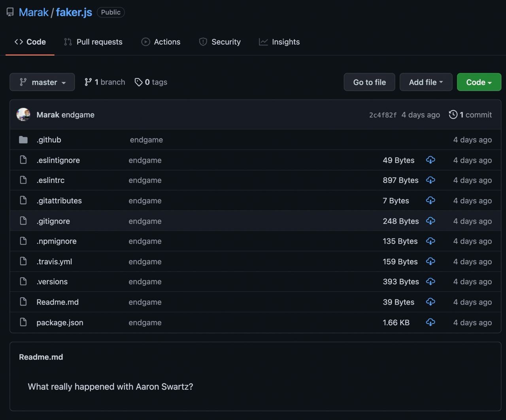
Task: Click Marak's avatar image
Action: 23,115
